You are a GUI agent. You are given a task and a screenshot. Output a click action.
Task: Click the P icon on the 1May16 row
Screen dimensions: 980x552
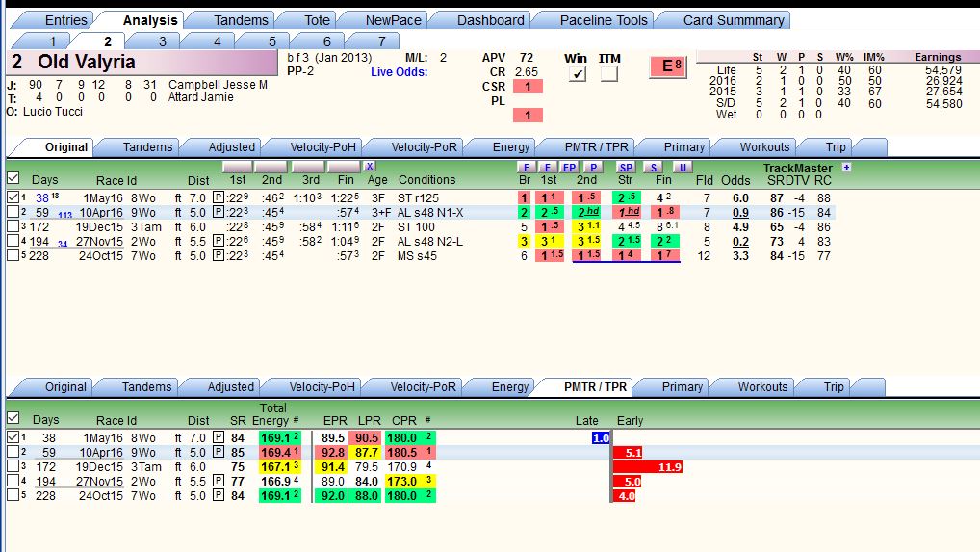coord(219,197)
